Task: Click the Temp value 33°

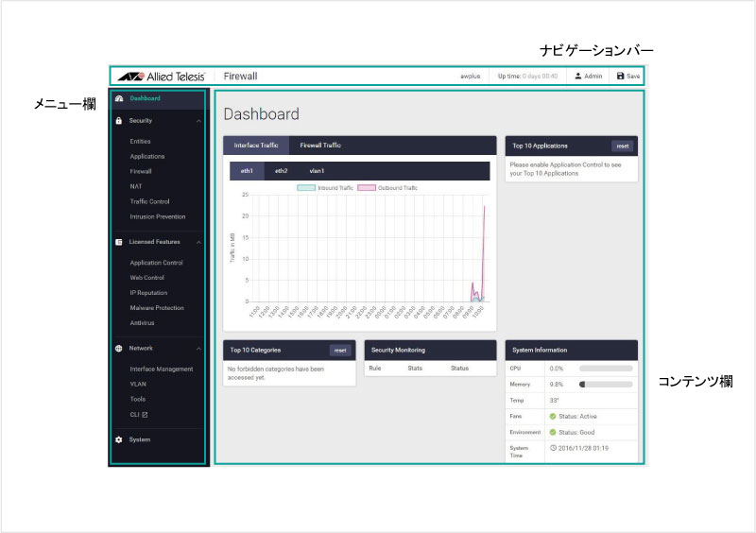Action: click(x=554, y=401)
